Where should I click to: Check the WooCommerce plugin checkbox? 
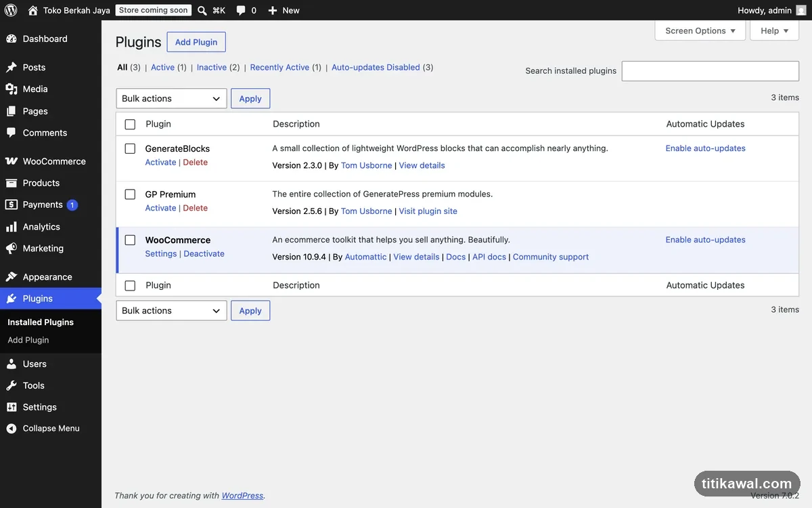[130, 240]
